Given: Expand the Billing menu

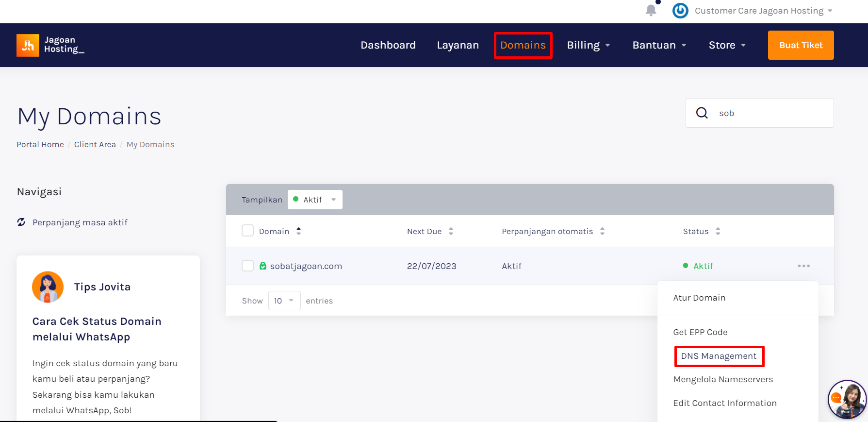Looking at the screenshot, I should [589, 45].
